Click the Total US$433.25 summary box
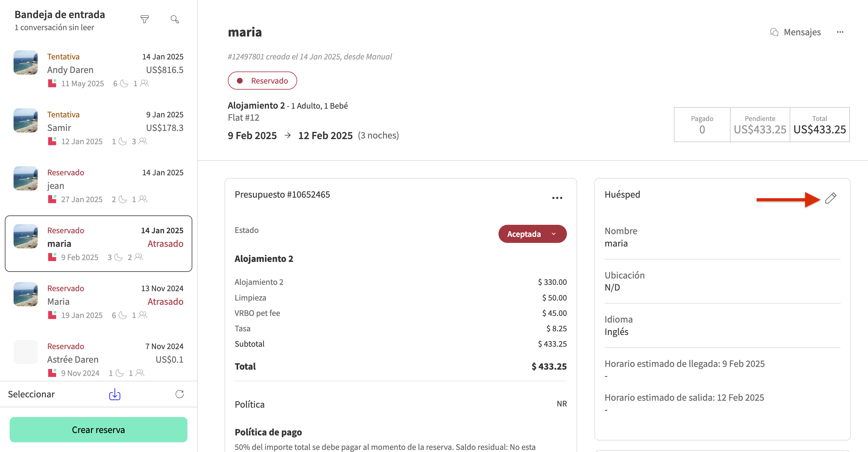The height and width of the screenshot is (452, 868). [819, 125]
